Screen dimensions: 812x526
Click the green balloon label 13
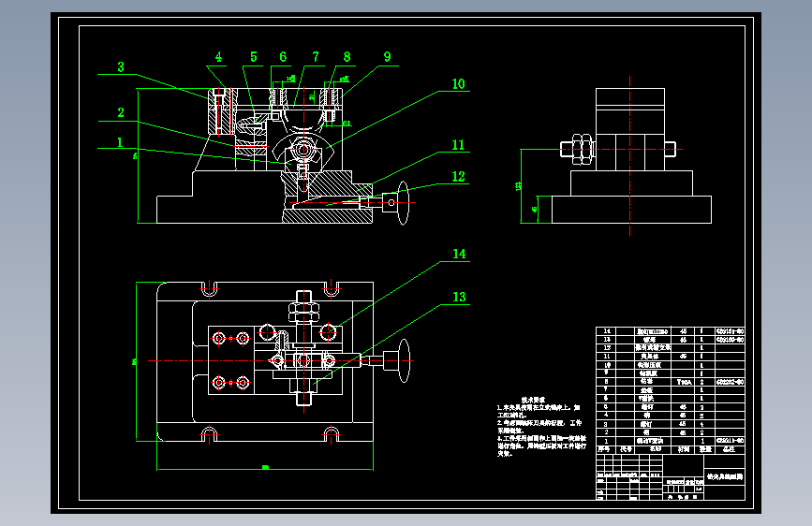coord(459,298)
